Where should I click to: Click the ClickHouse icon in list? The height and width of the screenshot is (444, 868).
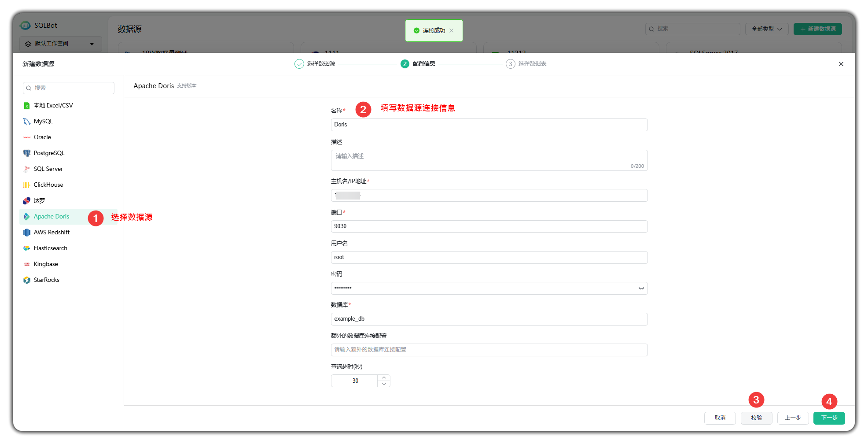point(26,185)
